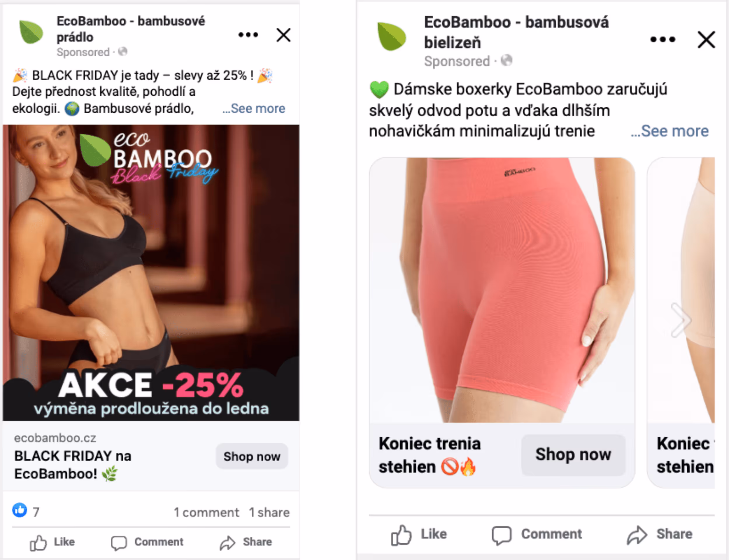This screenshot has height=560, width=729.
Task: Share the Dámske boxerky carousel post
Action: tap(659, 534)
